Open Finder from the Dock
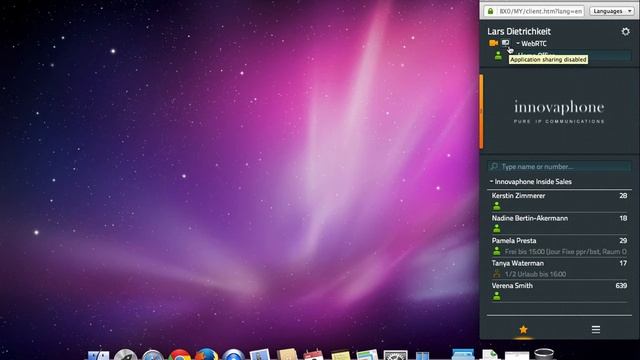This screenshot has height=360, width=640. tap(98, 355)
